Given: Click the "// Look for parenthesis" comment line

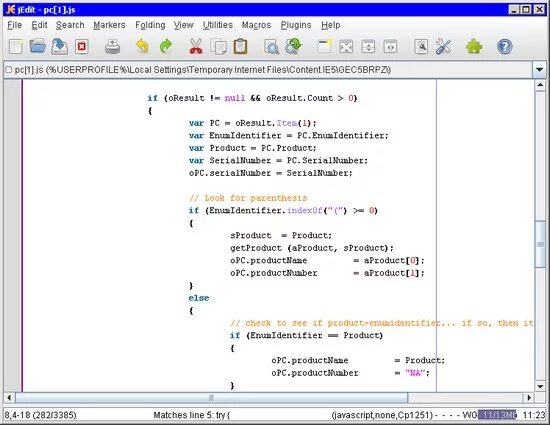Looking at the screenshot, I should tap(248, 198).
